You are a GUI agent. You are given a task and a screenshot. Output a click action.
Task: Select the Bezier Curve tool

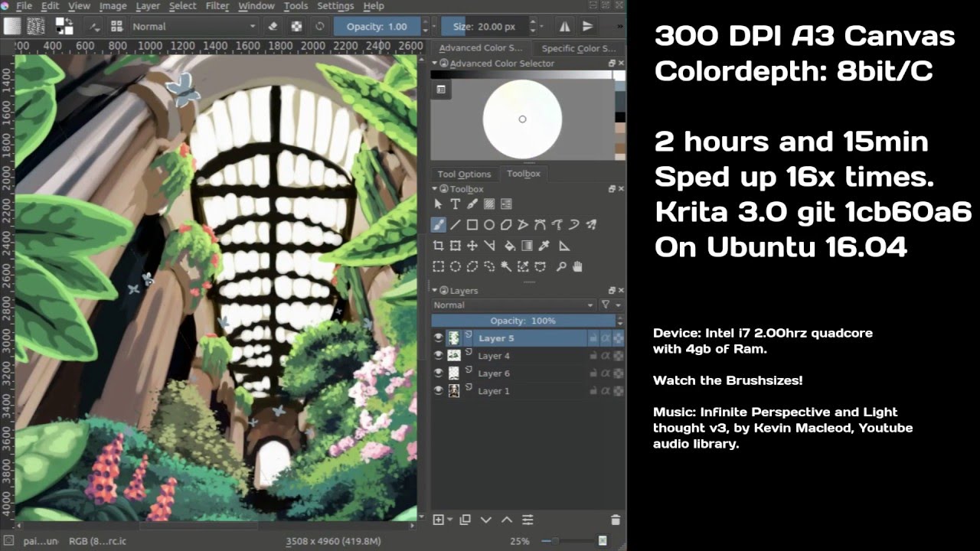[540, 225]
